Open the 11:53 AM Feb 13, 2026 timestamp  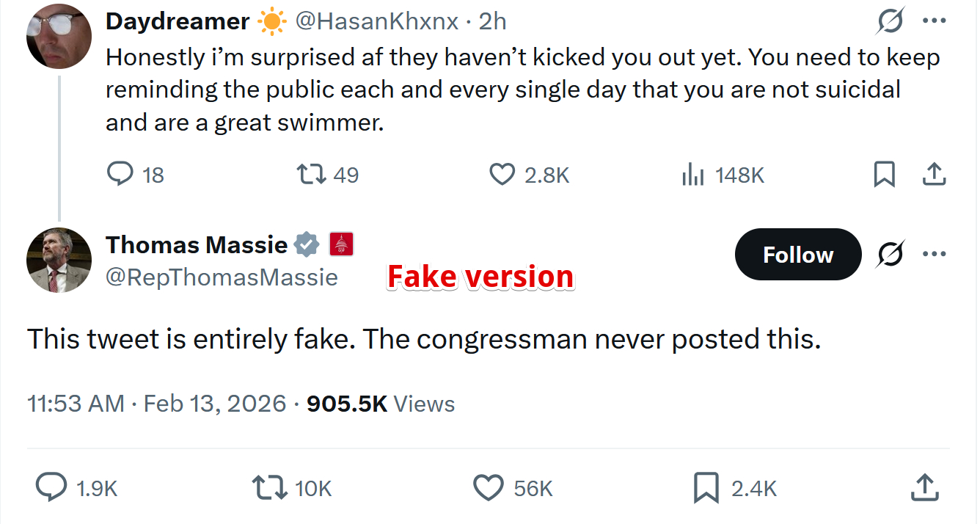point(156,404)
